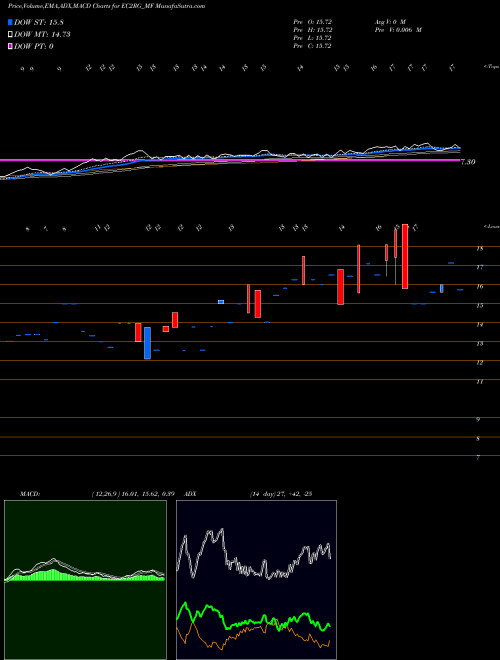This screenshot has width=500, height=660.
Task: Select the 'DOW PT: 0' legend text
Action: click(34, 46)
